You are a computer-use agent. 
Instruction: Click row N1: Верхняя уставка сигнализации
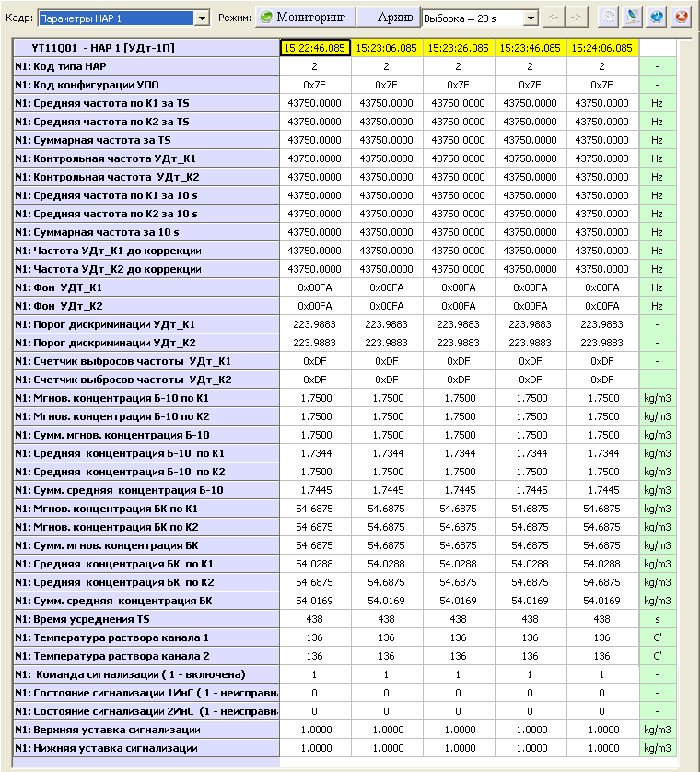(146, 730)
